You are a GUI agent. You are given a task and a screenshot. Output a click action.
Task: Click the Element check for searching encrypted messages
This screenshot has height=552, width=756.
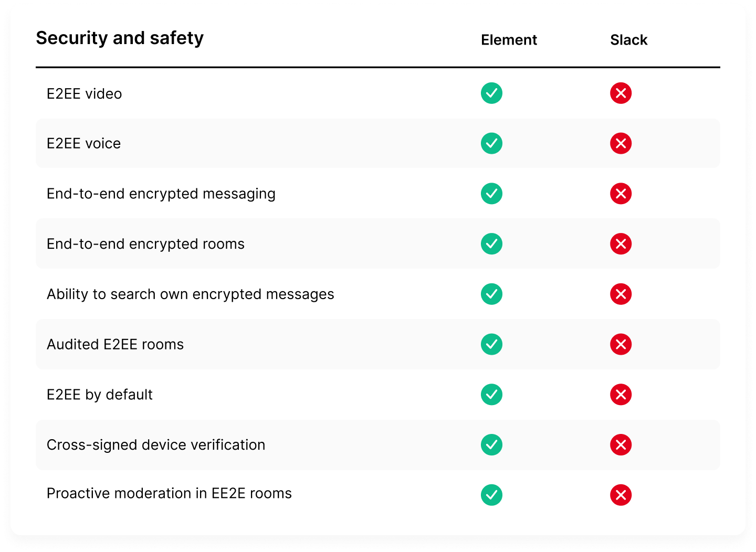click(x=491, y=294)
